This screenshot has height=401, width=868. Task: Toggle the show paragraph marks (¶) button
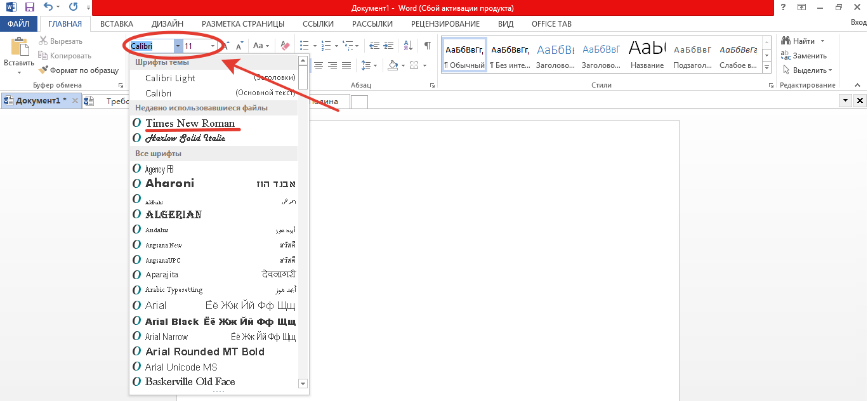click(427, 46)
